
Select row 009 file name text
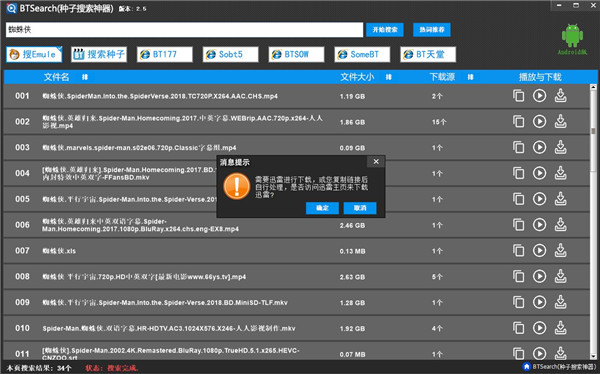(165, 303)
